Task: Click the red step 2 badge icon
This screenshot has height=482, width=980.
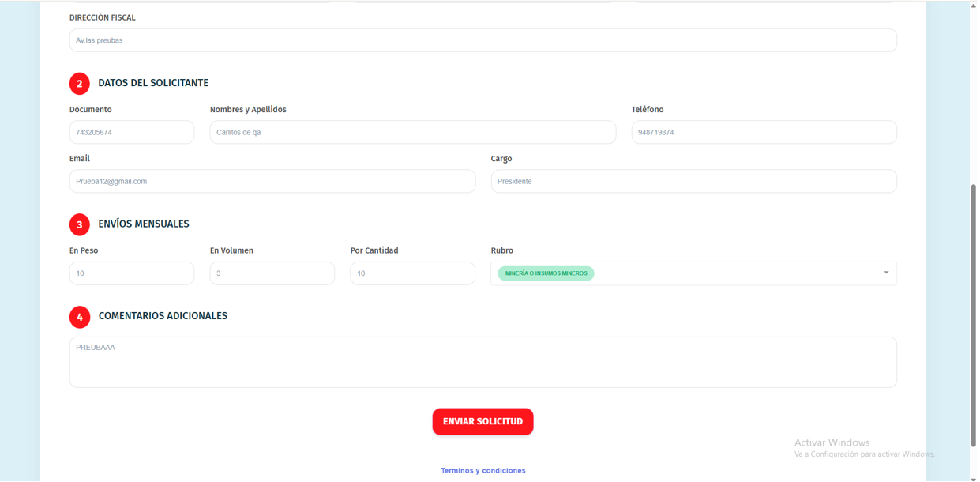Action: coord(79,84)
